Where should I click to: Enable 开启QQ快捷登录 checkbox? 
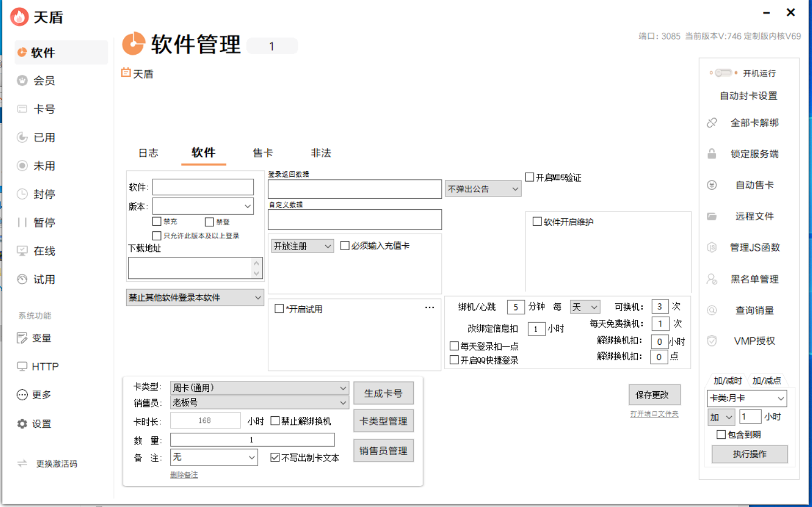tap(454, 360)
